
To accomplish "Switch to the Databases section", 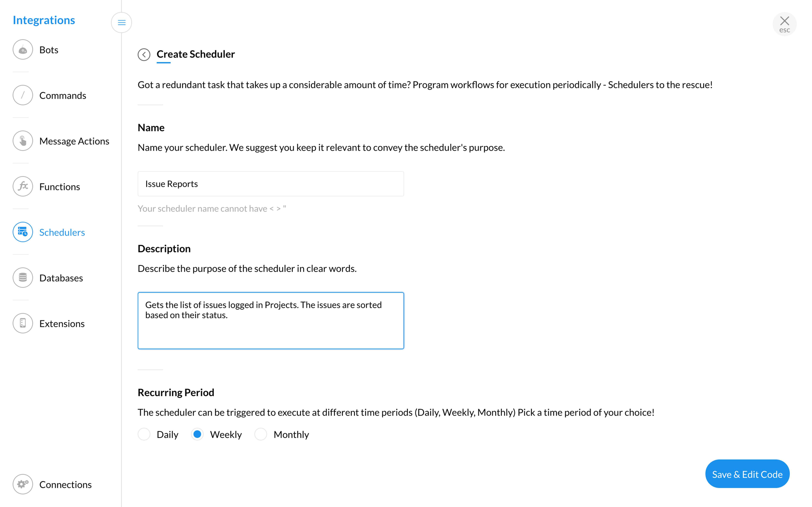I will point(61,278).
